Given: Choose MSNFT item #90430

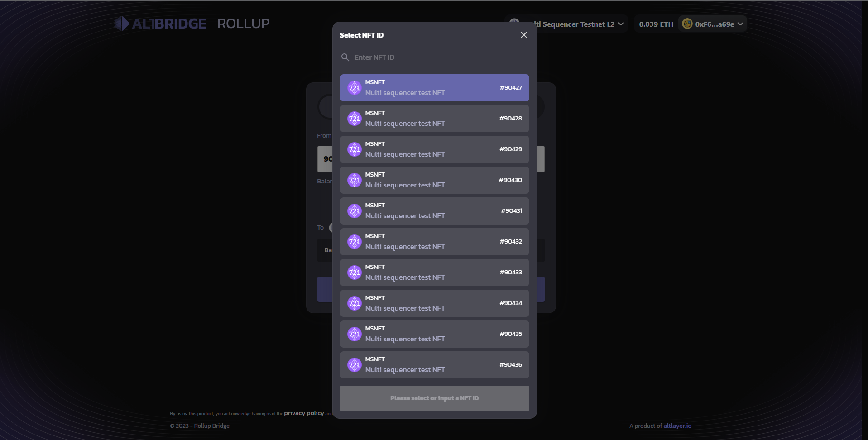Looking at the screenshot, I should (x=435, y=180).
